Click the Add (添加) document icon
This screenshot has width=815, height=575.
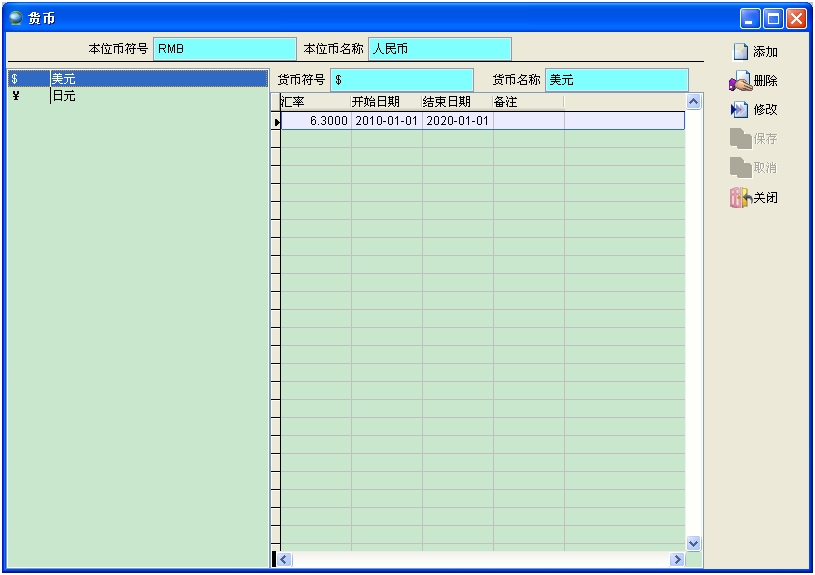coord(740,52)
